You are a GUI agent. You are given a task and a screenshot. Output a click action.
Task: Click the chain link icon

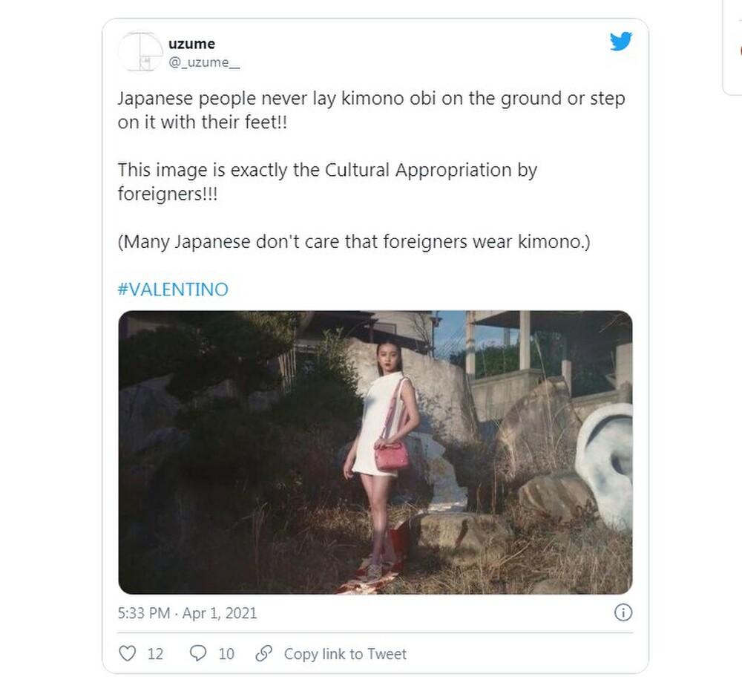coord(263,653)
